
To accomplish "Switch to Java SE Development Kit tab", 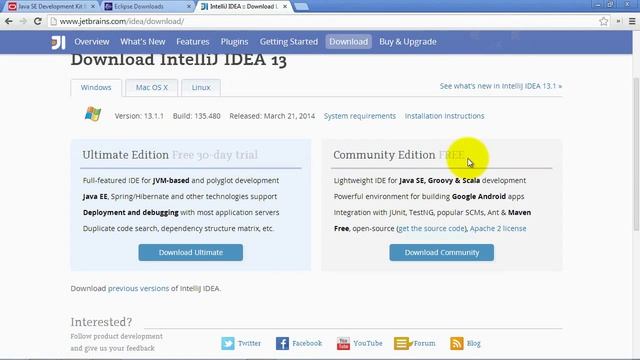I will pyautogui.click(x=51, y=7).
